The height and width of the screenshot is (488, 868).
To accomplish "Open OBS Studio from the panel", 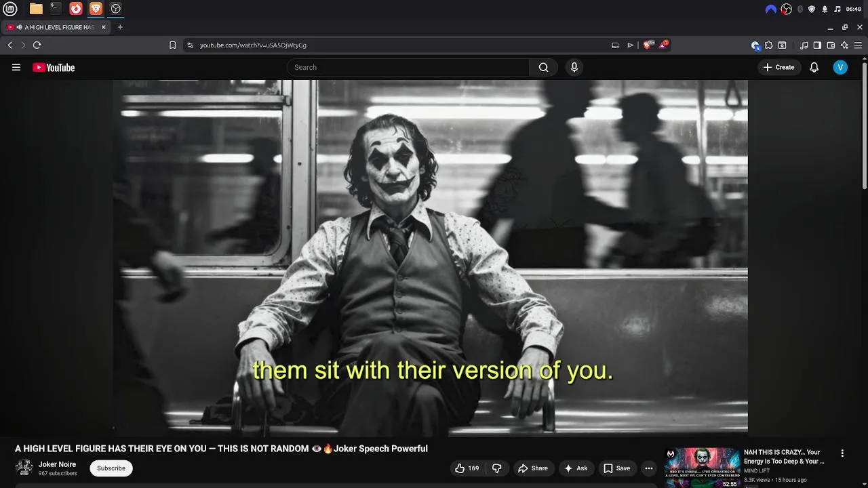I will 115,9.
